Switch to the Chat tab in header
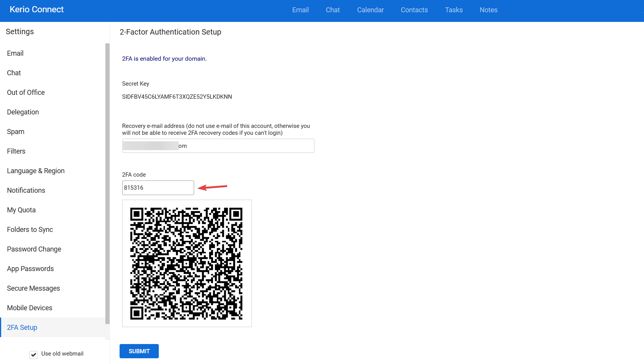The width and height of the screenshot is (644, 364). 333,10
